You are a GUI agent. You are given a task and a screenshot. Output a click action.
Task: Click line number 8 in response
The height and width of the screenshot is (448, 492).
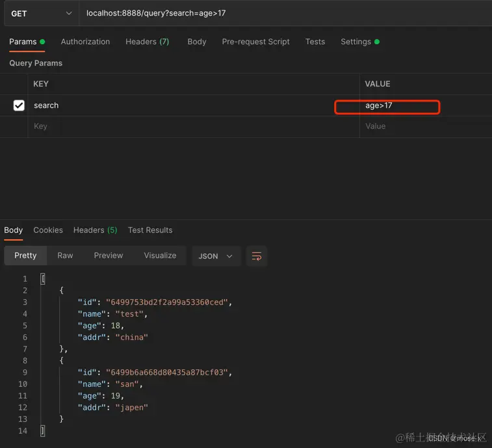pyautogui.click(x=25, y=361)
